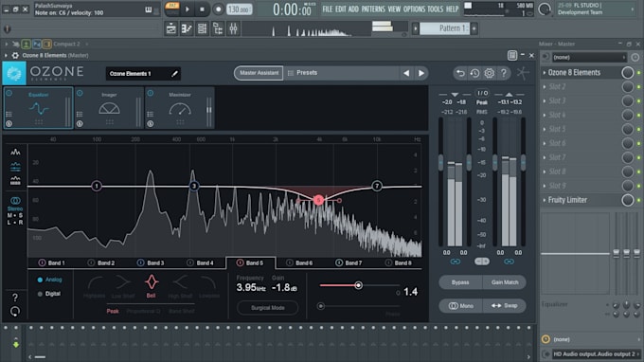Open the mixer icon in the toolbar
This screenshot has height=362, width=644.
(233, 28)
